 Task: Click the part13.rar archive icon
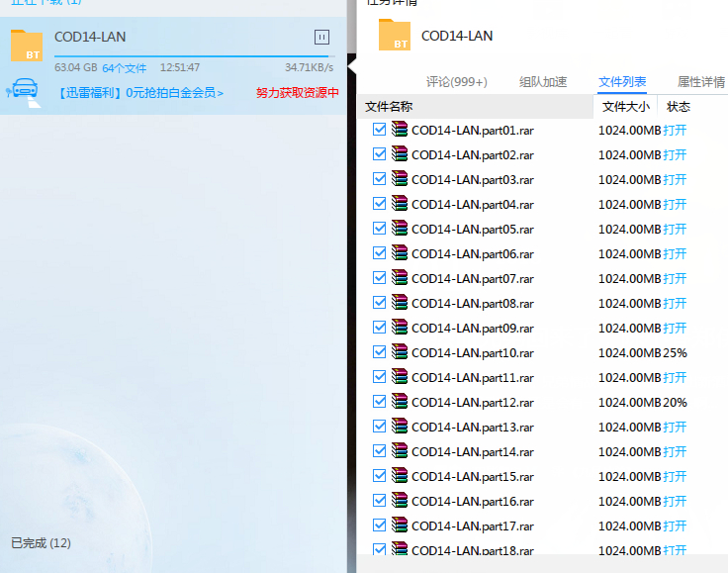click(400, 426)
